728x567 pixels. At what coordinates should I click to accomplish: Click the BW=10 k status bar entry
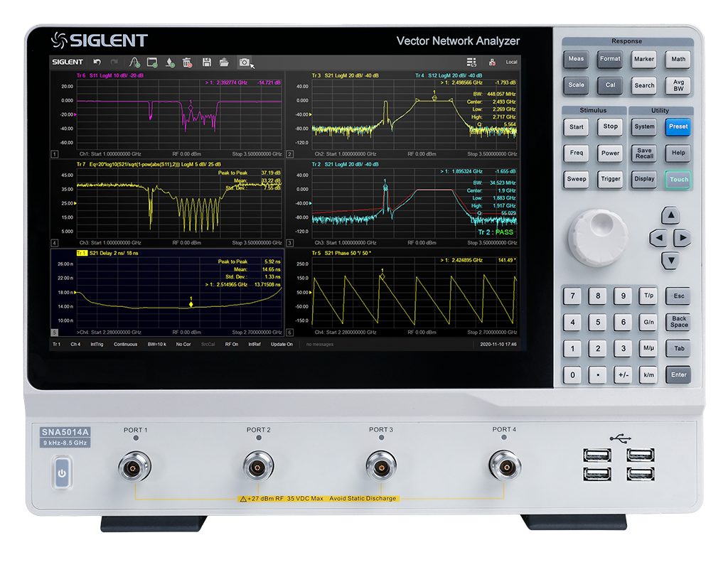point(157,345)
